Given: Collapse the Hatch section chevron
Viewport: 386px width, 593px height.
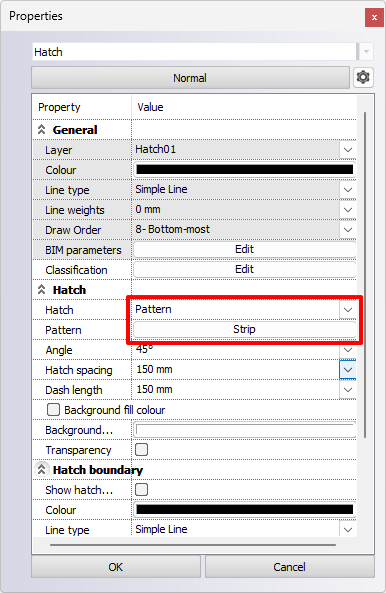Looking at the screenshot, I should [42, 290].
